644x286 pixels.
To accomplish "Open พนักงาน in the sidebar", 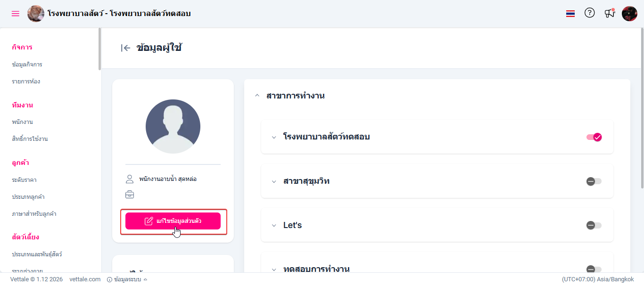I will 23,122.
